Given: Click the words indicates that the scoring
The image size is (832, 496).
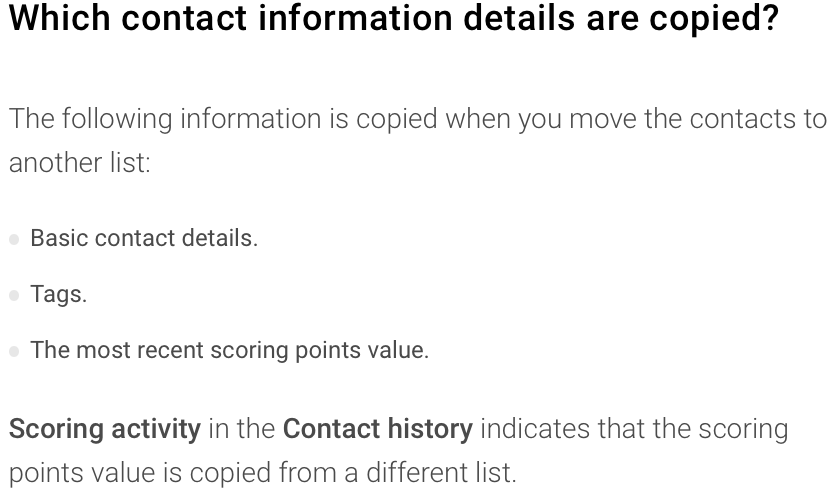Looking at the screenshot, I should pos(634,429).
